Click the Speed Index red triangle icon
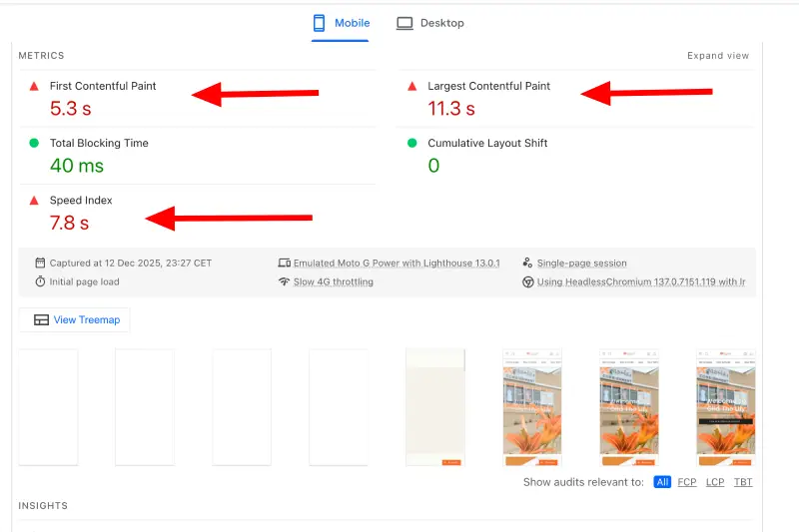 tap(34, 201)
